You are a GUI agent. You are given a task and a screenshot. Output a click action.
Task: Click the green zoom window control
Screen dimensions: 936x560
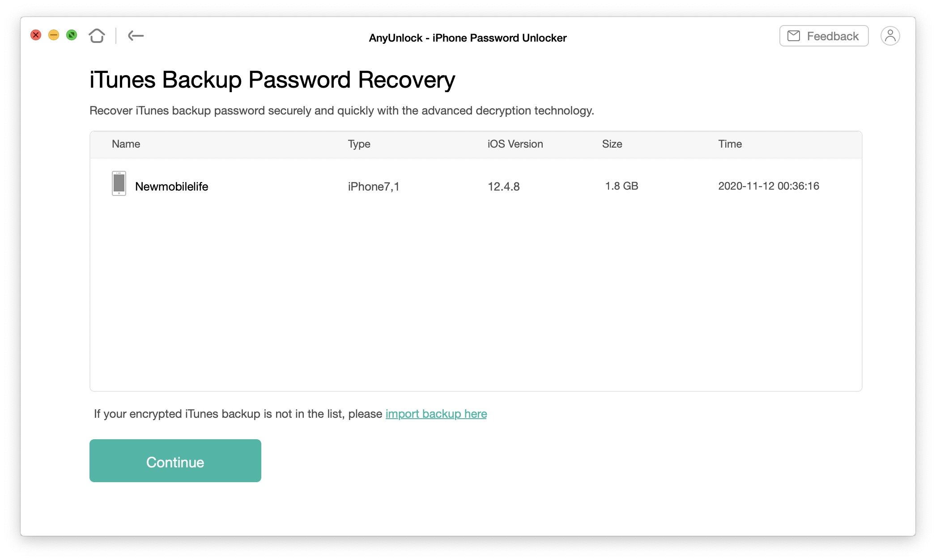72,35
